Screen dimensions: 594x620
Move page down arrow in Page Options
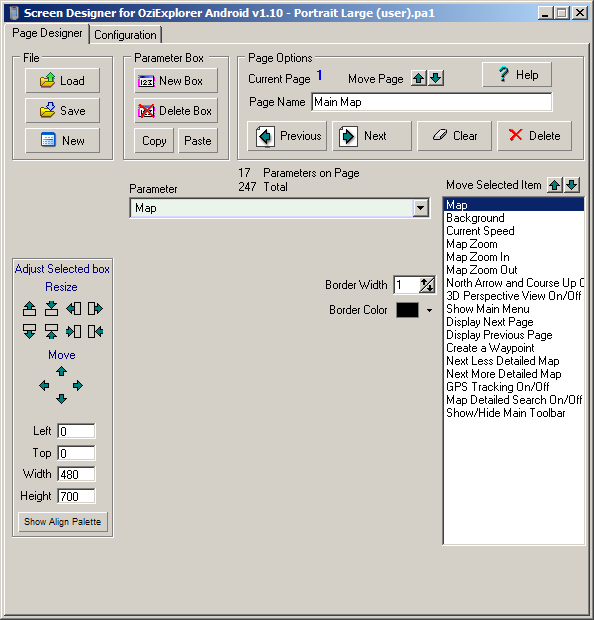(436, 78)
